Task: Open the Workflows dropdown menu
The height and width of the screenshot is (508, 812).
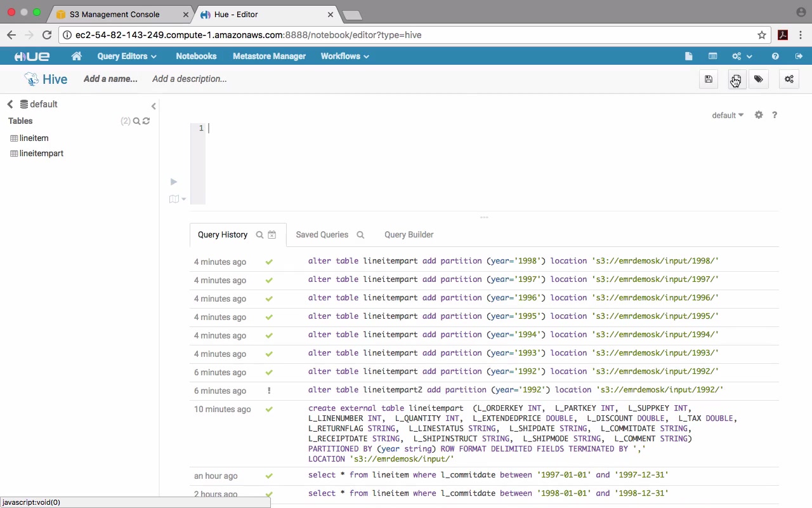Action: pyautogui.click(x=344, y=57)
